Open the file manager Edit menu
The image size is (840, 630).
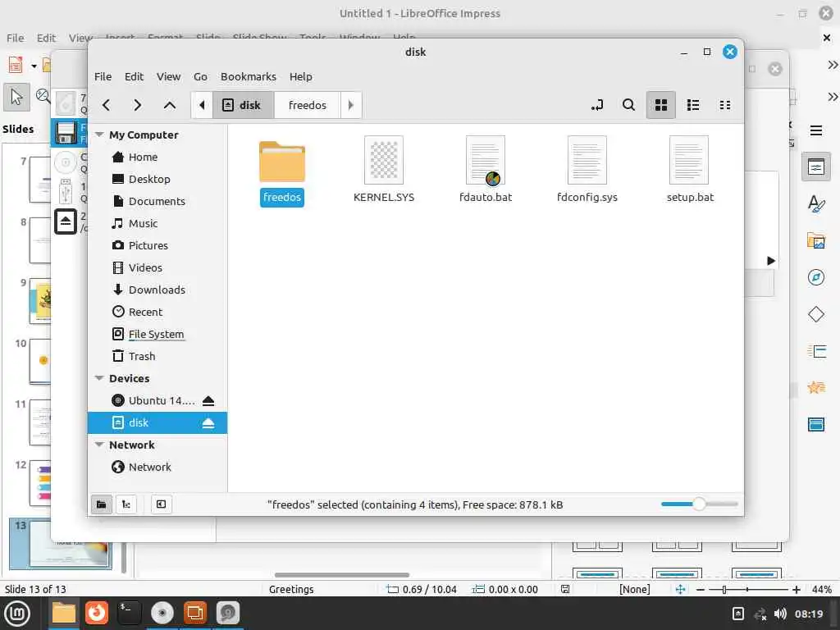pyautogui.click(x=134, y=76)
